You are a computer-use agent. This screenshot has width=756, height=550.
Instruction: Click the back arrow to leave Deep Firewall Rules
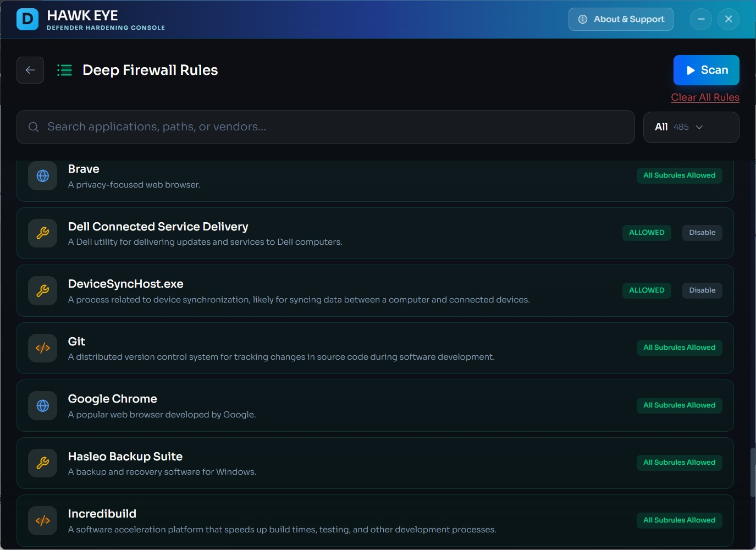30,70
